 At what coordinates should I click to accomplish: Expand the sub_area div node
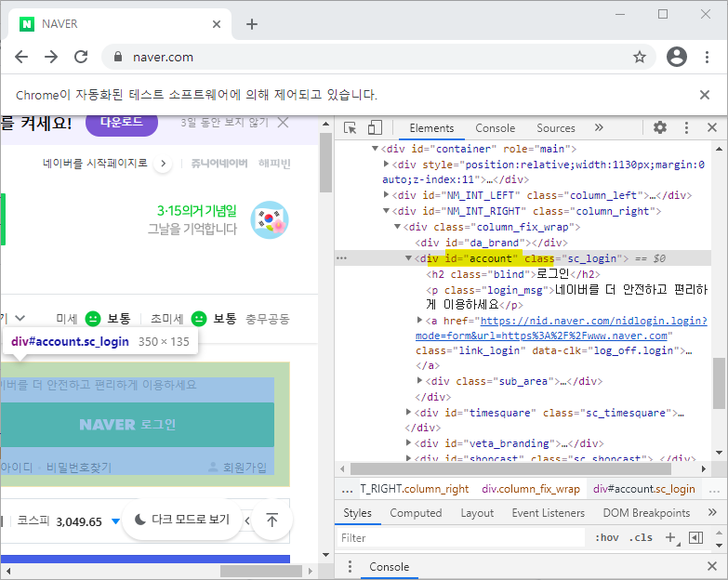(419, 380)
